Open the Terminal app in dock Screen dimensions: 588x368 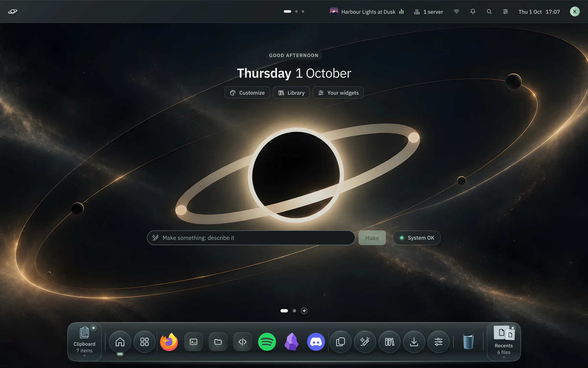click(193, 342)
